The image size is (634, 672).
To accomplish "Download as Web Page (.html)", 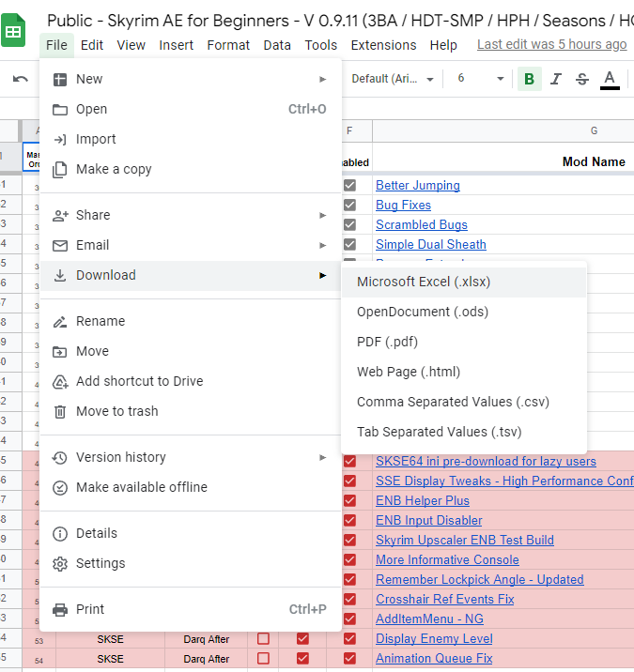I will (464, 372).
